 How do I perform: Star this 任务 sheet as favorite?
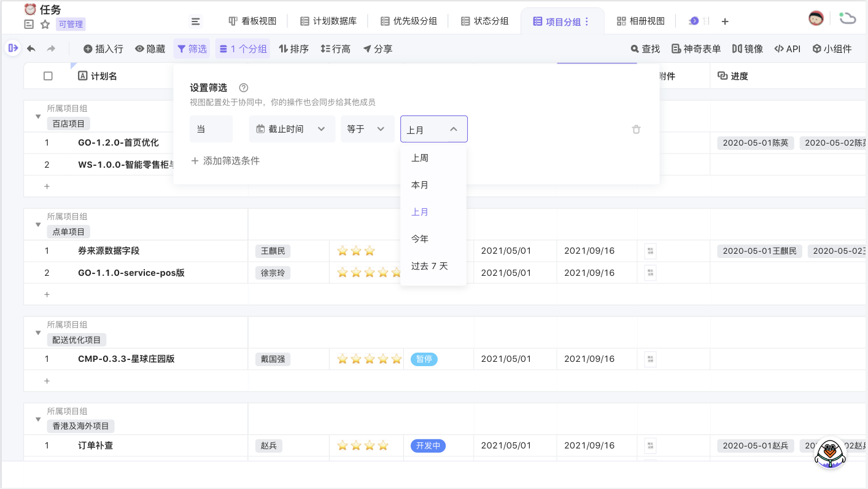tap(45, 25)
